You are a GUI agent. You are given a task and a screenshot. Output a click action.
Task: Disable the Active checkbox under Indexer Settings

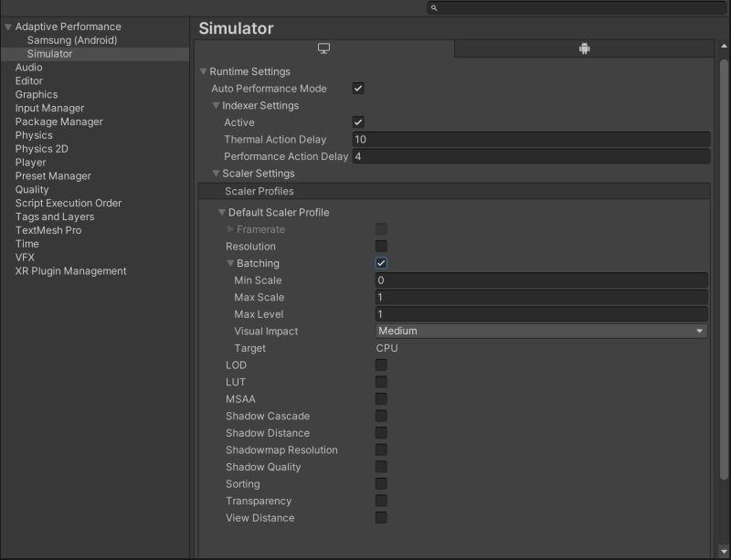click(x=357, y=122)
